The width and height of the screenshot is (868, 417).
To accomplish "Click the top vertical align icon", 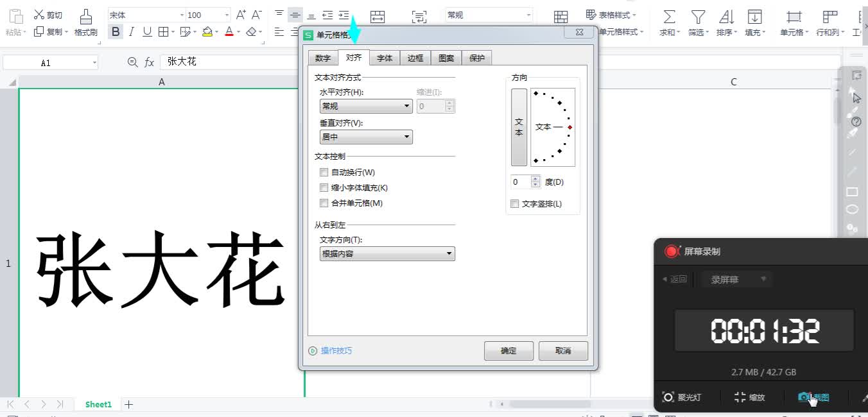I will pos(279,15).
